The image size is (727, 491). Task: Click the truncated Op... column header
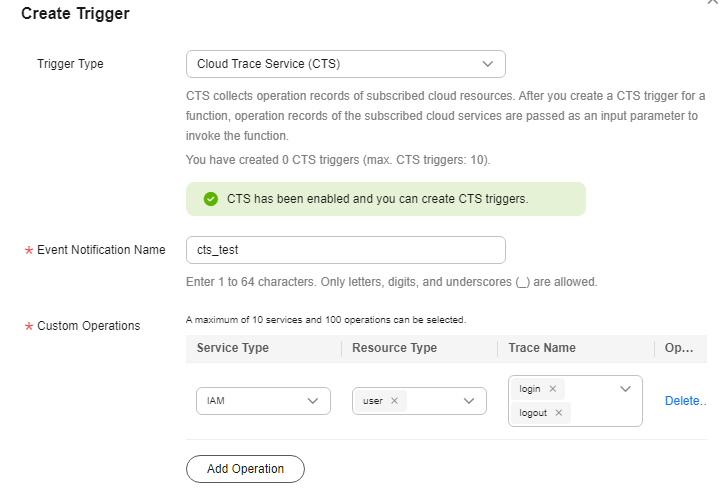tap(679, 348)
